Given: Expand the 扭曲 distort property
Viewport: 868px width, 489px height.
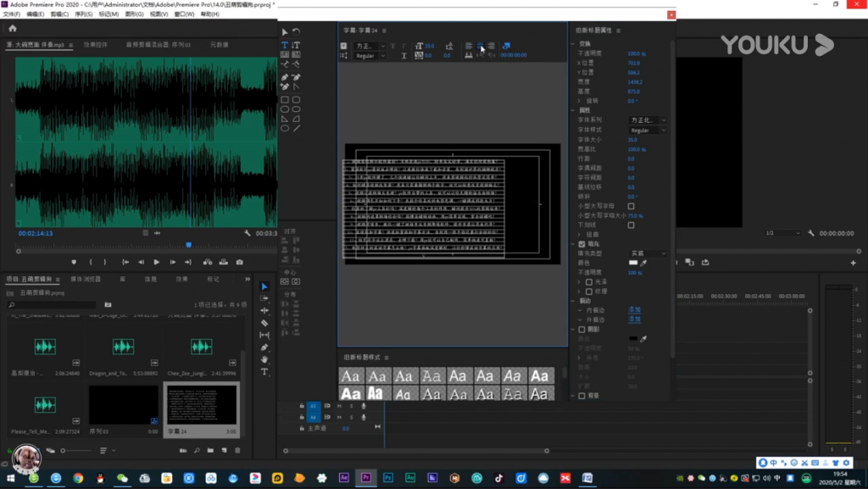Looking at the screenshot, I should pos(580,235).
